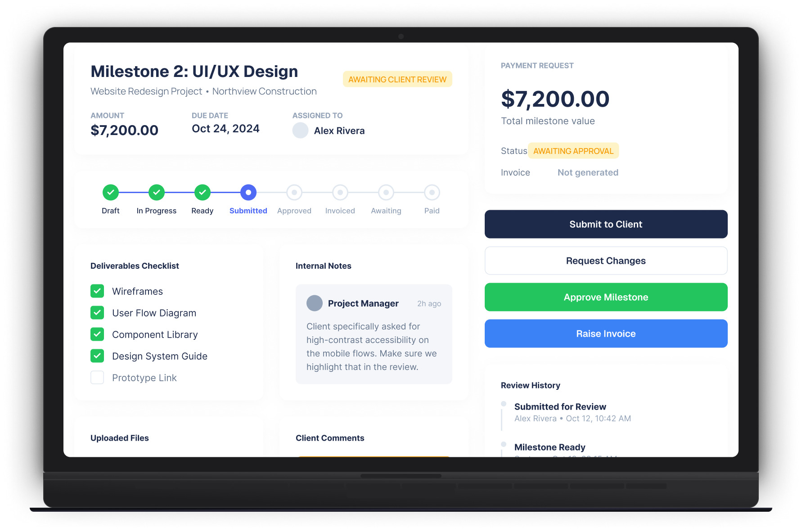Viewport: 802px width, 532px height.
Task: Click the 'Review History' heading
Action: click(x=530, y=385)
